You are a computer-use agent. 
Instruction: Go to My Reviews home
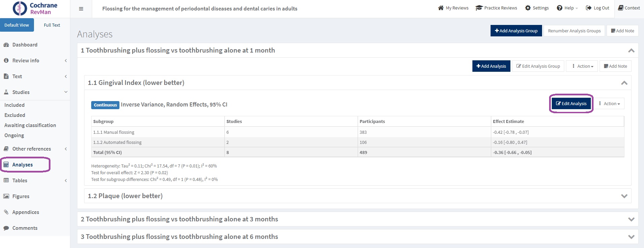pos(453,8)
